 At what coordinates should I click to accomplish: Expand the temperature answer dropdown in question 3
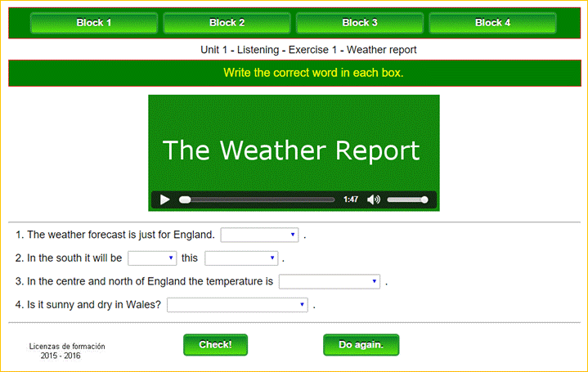coord(330,282)
